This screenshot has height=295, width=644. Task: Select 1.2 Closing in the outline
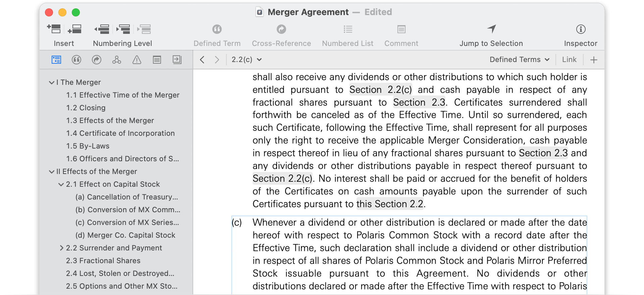point(86,108)
